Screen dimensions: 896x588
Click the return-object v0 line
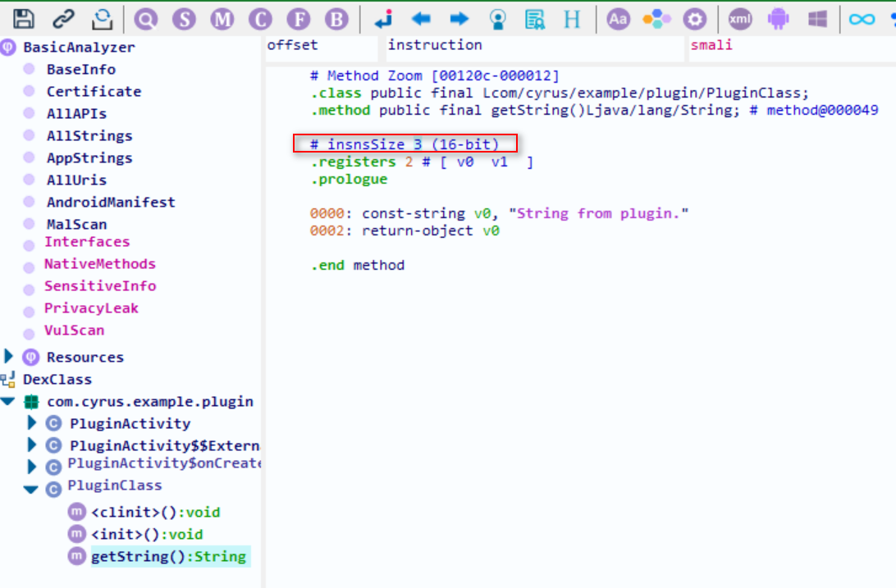click(x=405, y=230)
